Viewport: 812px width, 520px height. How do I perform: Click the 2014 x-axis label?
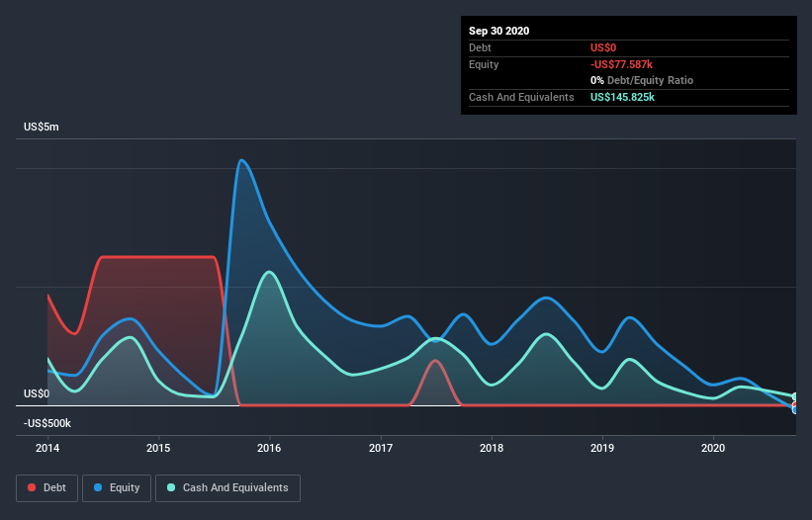tap(47, 448)
